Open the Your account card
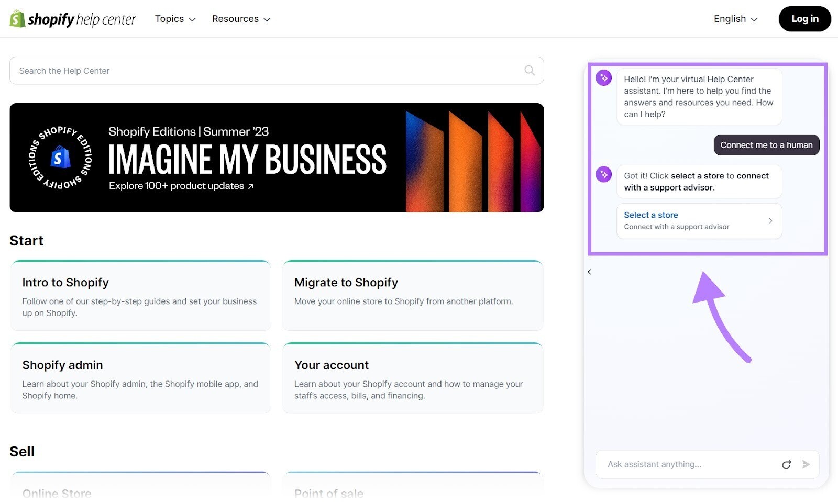The width and height of the screenshot is (838, 504). 412,378
